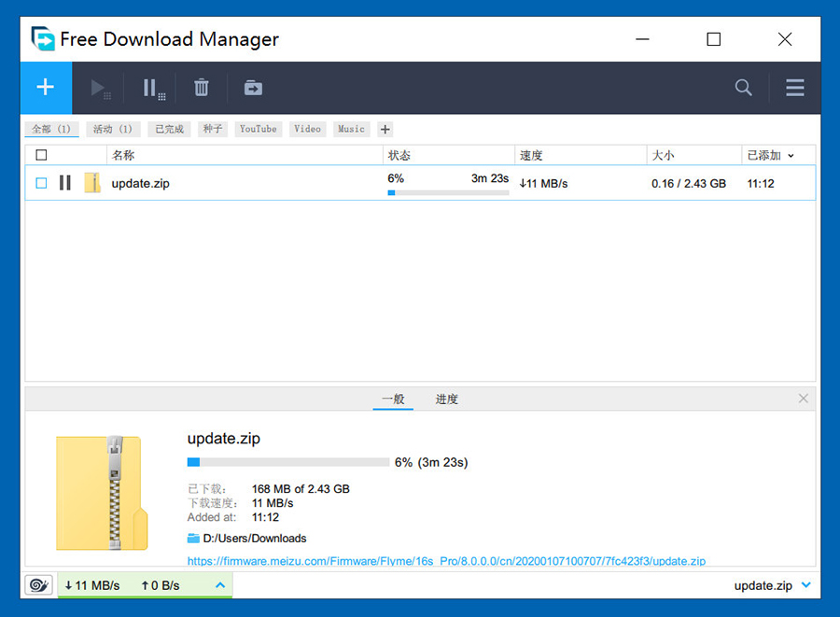Start all downloads with play icon
840x617 pixels.
[99, 89]
